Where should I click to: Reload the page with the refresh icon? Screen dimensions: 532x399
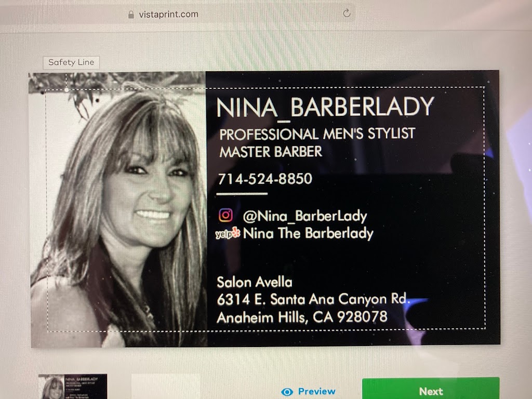pos(347,13)
